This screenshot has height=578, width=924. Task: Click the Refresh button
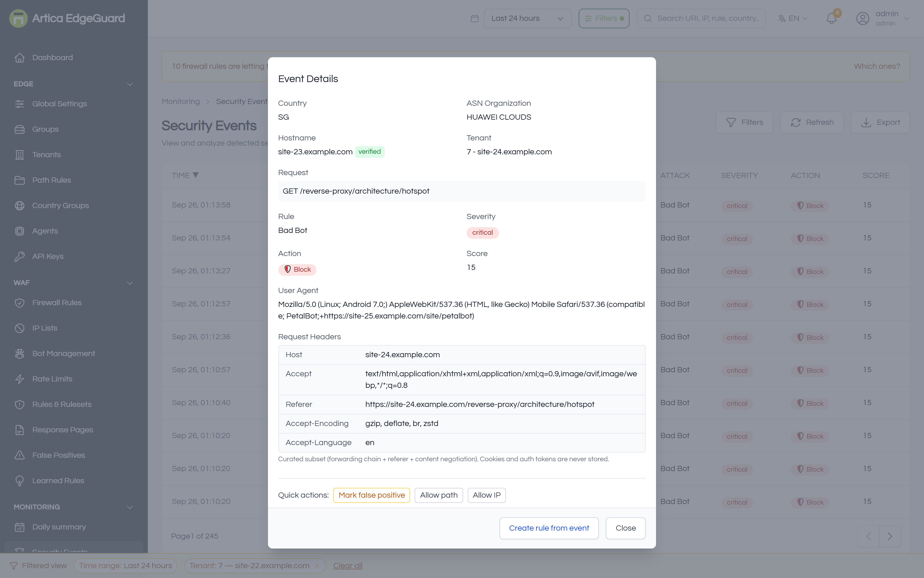coord(812,122)
